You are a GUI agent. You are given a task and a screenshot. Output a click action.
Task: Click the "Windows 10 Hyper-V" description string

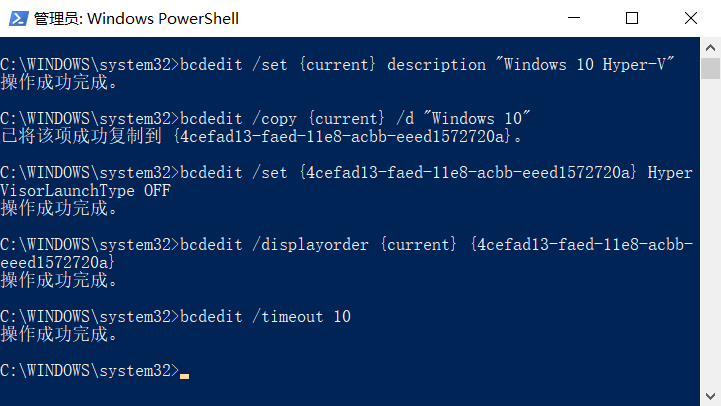(585, 64)
